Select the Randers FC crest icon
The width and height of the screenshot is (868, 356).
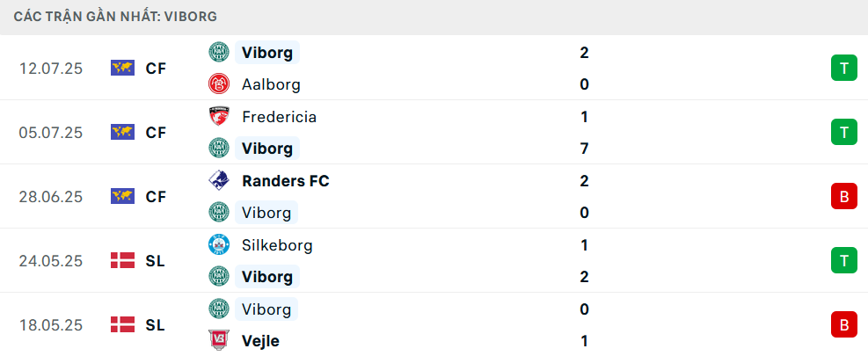click(x=219, y=180)
